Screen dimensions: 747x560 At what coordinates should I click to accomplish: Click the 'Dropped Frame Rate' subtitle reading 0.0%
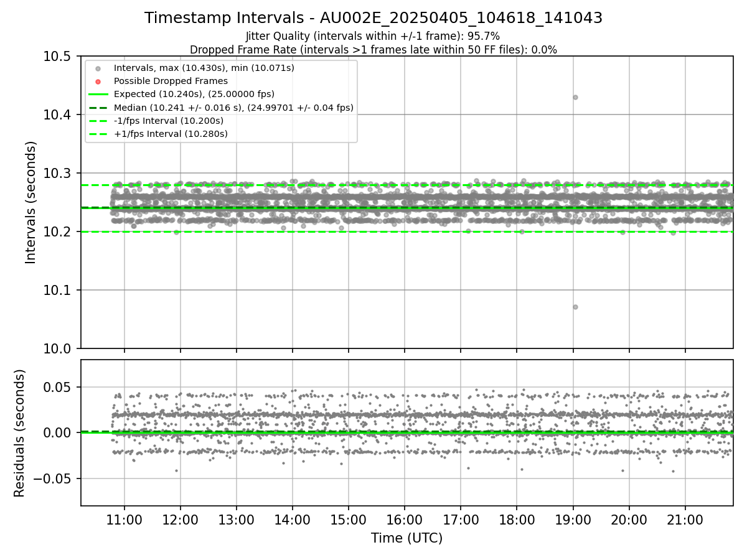point(374,50)
